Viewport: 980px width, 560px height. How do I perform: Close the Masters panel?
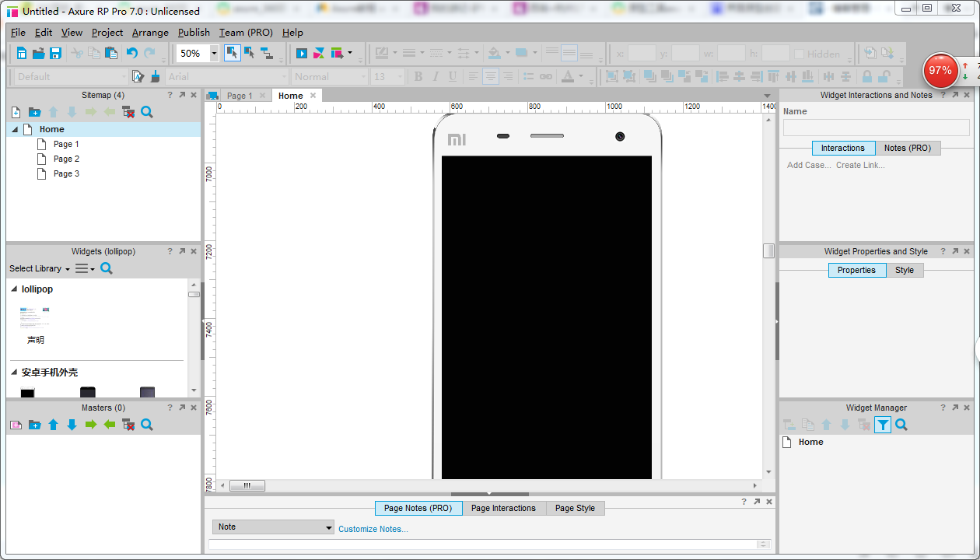[194, 408]
